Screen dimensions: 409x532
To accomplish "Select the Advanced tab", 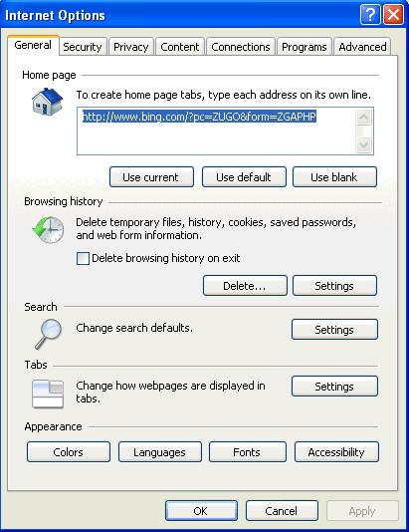I will [362, 47].
